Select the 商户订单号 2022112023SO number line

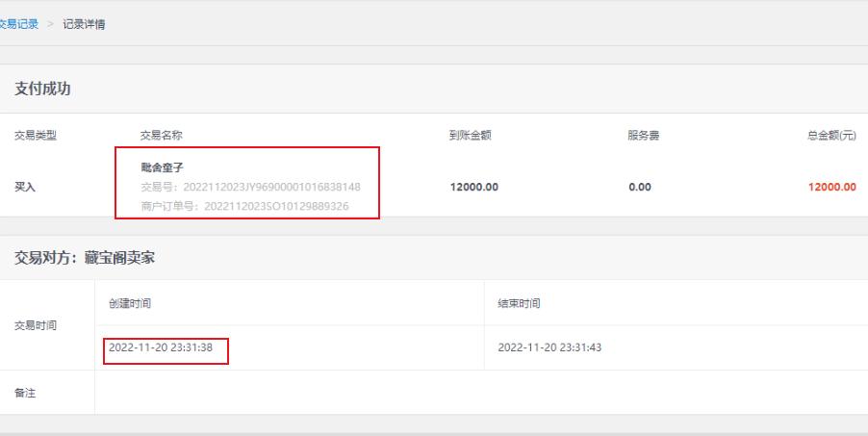[x=244, y=207]
